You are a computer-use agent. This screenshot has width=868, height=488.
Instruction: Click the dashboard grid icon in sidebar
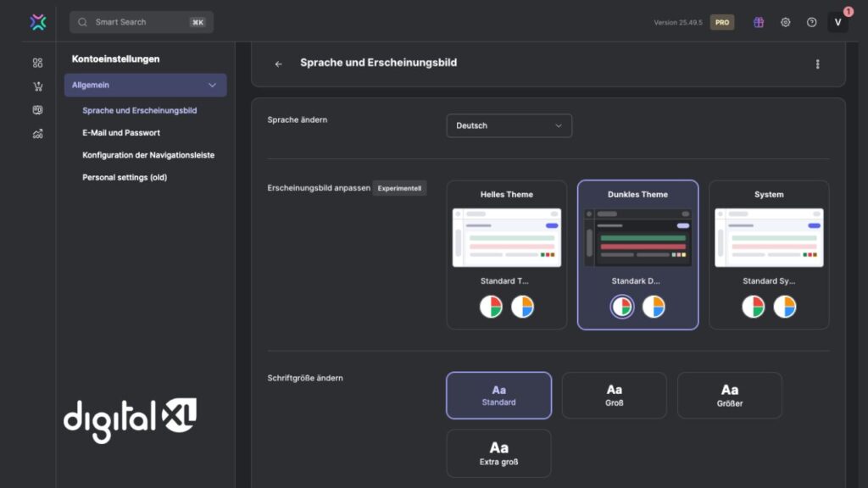click(37, 63)
